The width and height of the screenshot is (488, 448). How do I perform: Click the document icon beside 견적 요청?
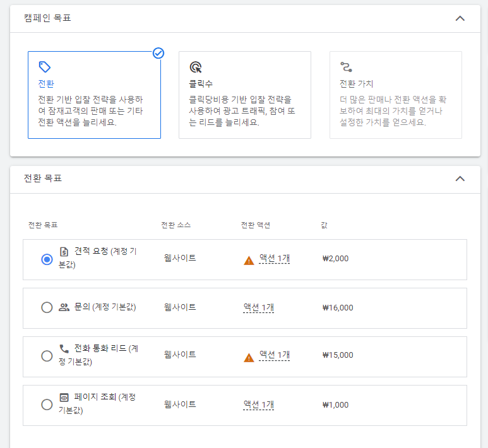pyautogui.click(x=64, y=251)
